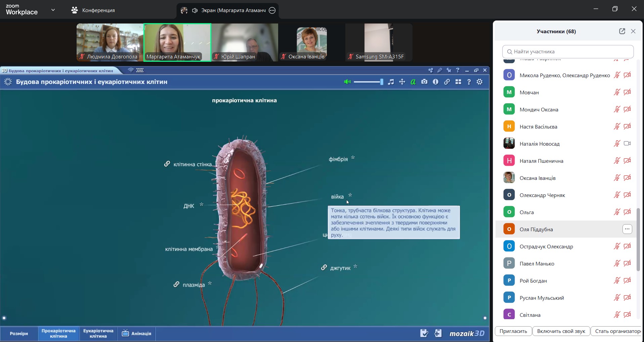Click the pencil draw icon in title bar
The height and width of the screenshot is (342, 644).
439,70
